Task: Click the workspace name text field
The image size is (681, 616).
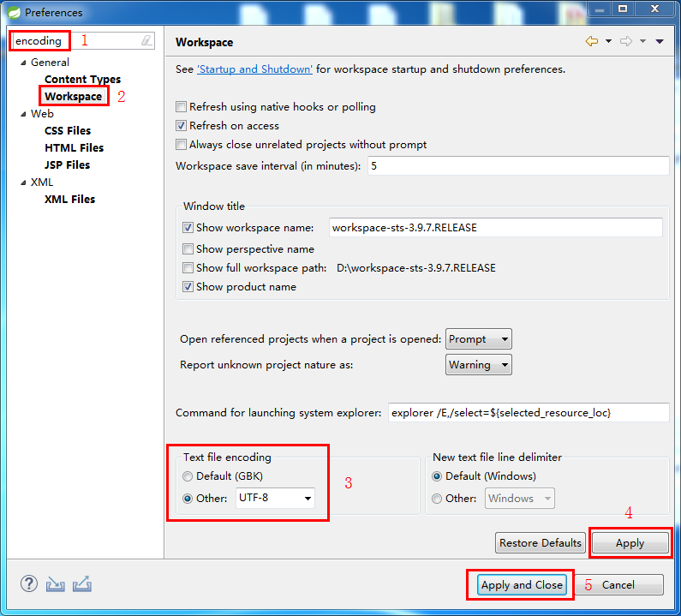Action: [x=496, y=228]
